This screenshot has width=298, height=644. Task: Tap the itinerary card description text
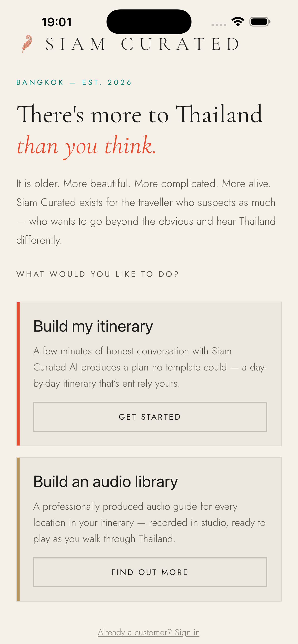click(x=150, y=367)
